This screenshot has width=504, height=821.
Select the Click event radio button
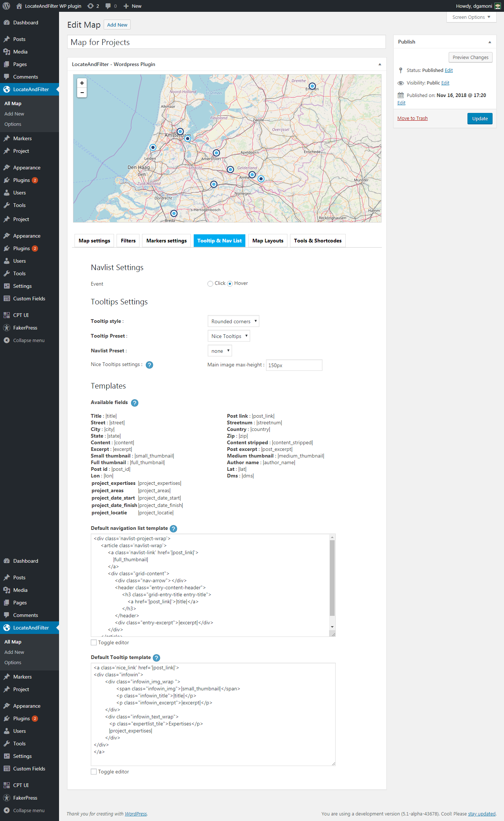(210, 284)
